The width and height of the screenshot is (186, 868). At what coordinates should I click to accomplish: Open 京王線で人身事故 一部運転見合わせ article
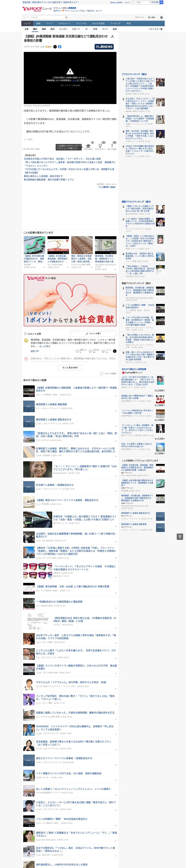tap(55, 485)
